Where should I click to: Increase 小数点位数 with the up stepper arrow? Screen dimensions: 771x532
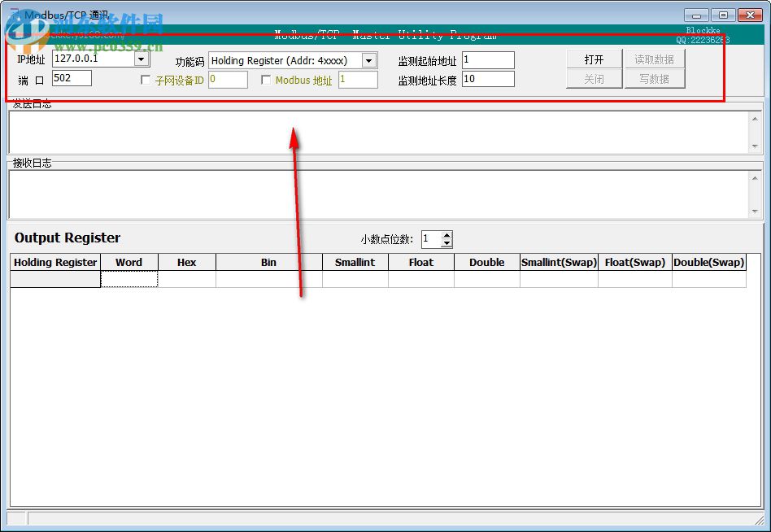pos(446,235)
